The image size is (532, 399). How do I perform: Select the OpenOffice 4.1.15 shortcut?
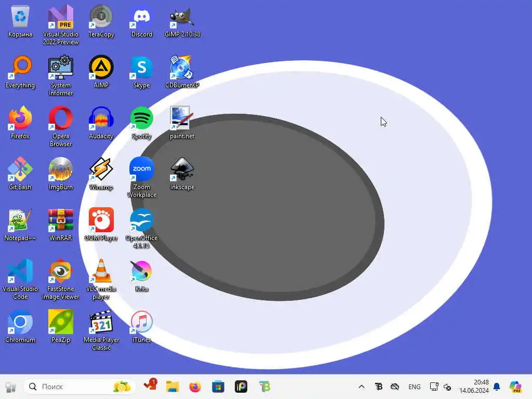141,229
